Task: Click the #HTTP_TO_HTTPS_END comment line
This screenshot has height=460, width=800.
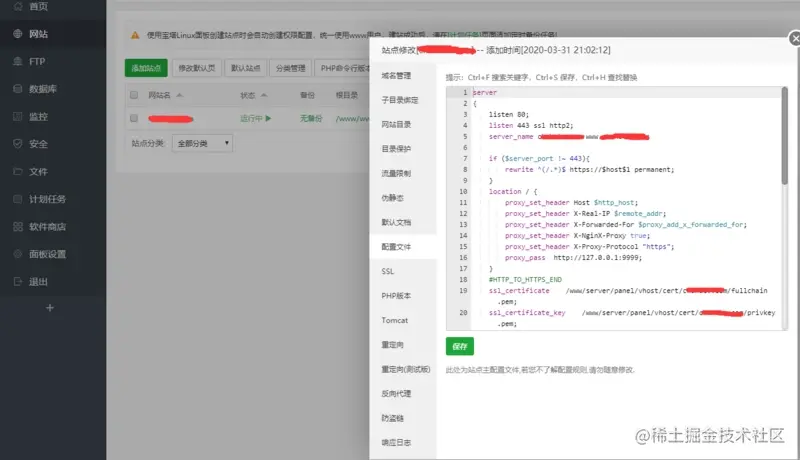Action: tap(525, 280)
